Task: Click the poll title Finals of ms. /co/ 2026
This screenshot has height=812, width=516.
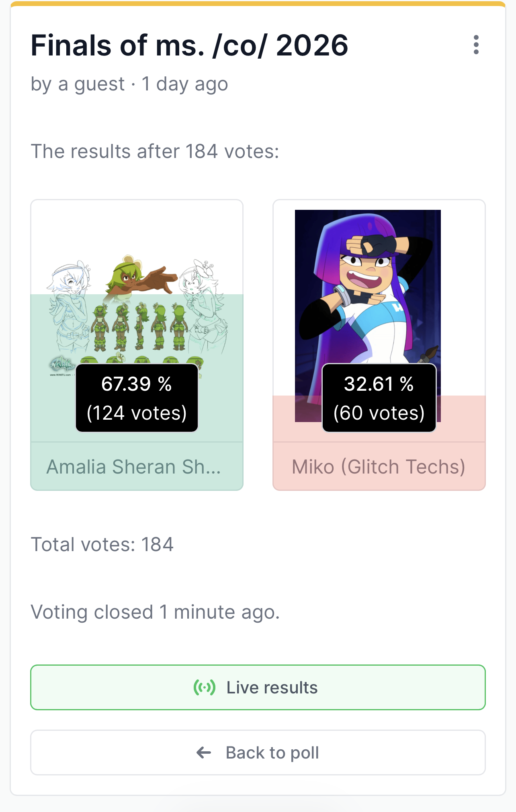Action: pos(189,45)
